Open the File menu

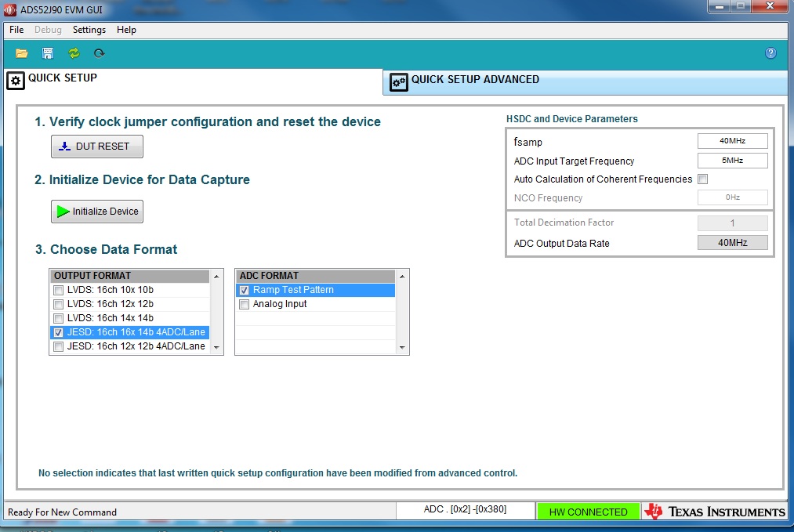(16, 30)
